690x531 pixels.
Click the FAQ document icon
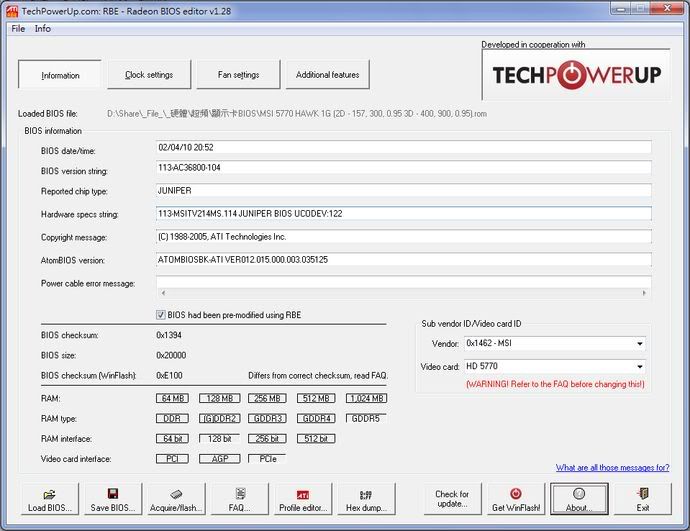coord(240,494)
